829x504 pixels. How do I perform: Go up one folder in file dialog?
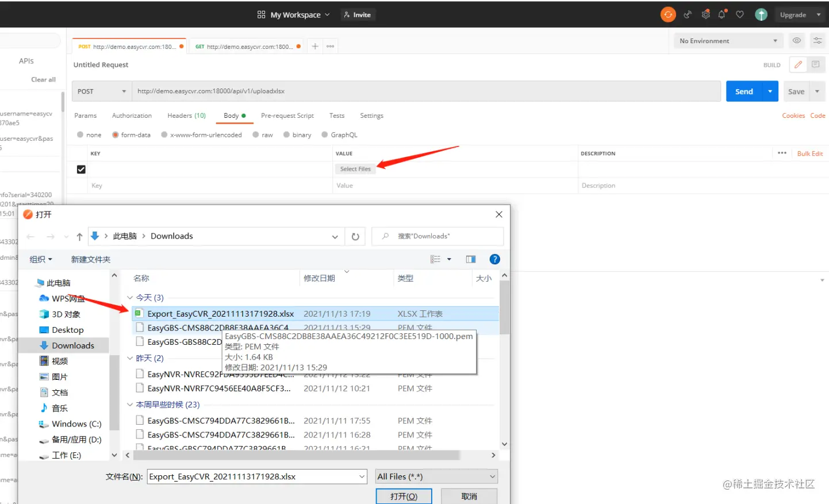79,237
